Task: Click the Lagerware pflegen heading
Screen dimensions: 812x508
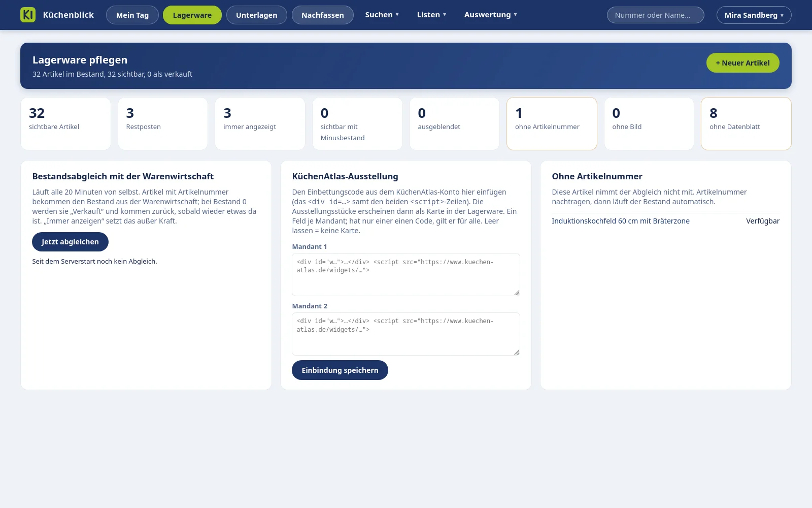Action: [x=80, y=60]
